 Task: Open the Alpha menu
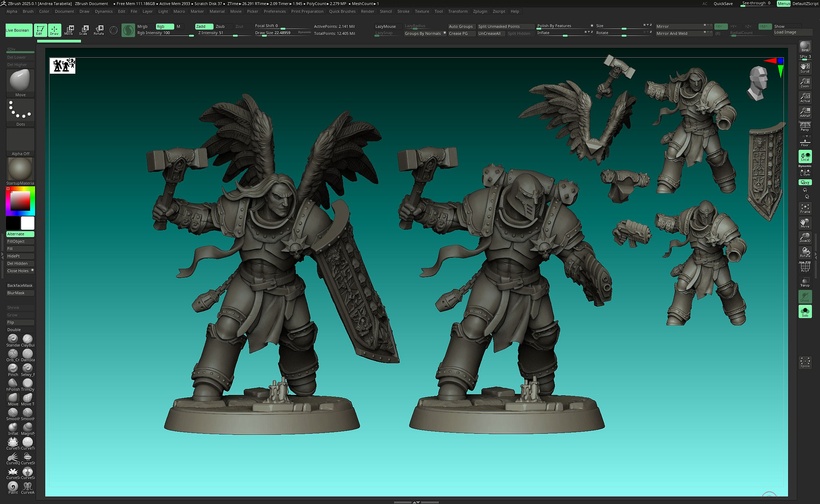point(12,12)
